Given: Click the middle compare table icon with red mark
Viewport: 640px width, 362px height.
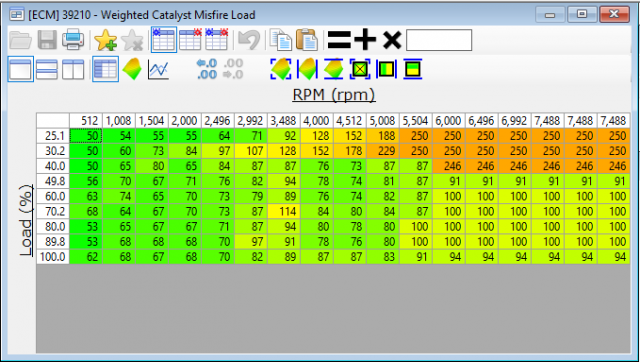Looking at the screenshot, I should (x=190, y=40).
